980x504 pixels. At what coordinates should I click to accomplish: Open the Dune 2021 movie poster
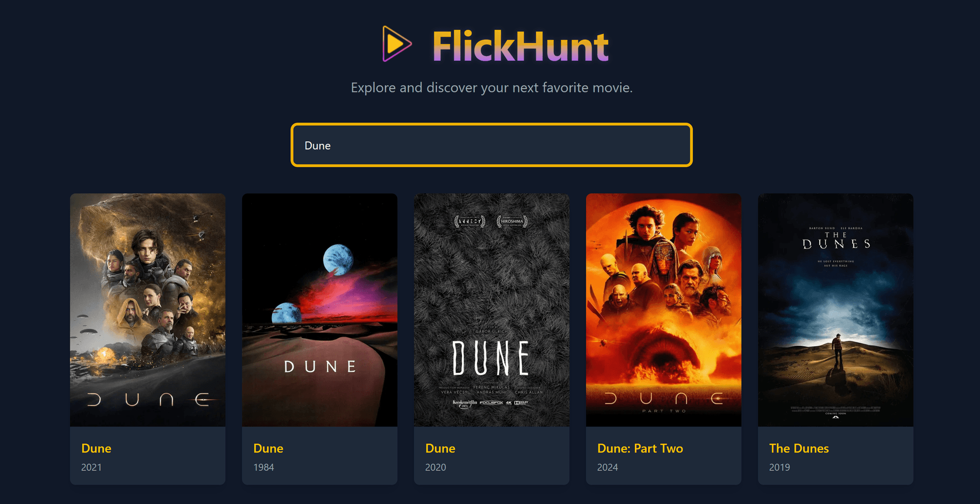148,310
